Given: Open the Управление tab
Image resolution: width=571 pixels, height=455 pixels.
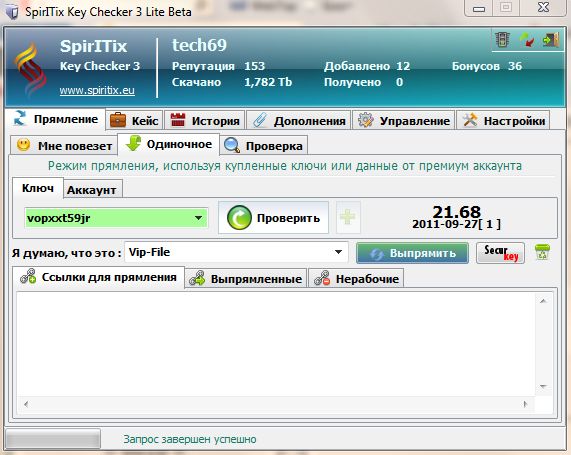Looking at the screenshot, I should click(403, 121).
